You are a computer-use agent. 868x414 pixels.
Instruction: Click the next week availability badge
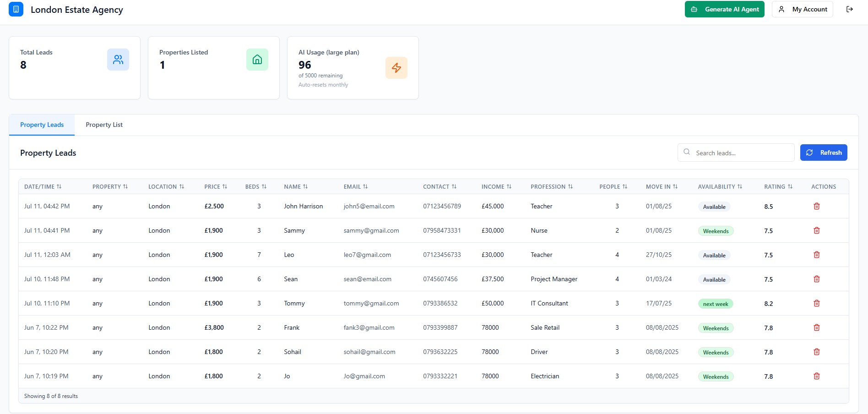[x=716, y=304]
